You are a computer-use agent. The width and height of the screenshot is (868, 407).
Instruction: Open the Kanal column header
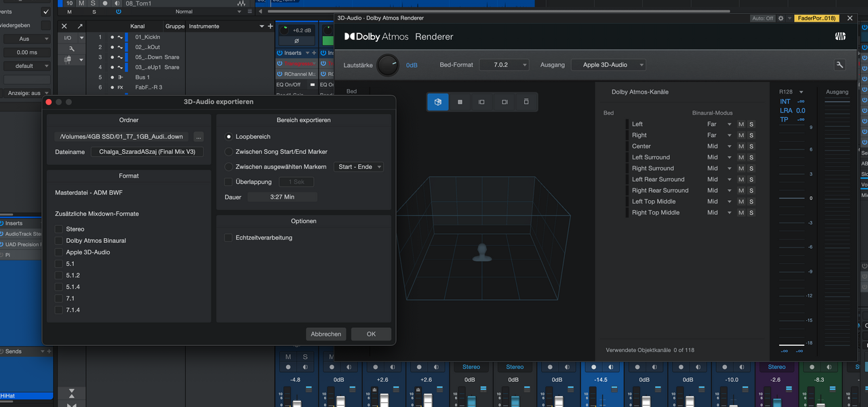point(138,26)
